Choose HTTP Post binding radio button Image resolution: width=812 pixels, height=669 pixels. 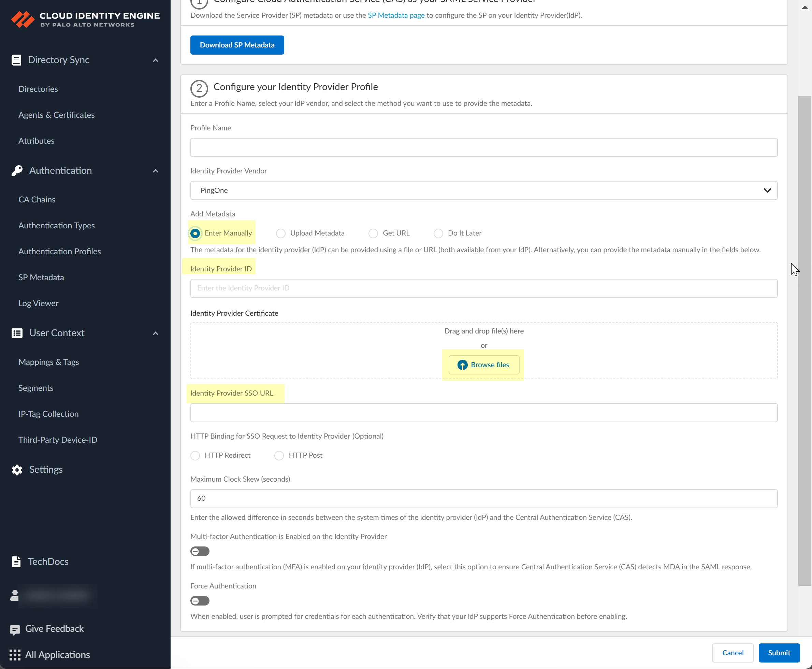pyautogui.click(x=279, y=456)
